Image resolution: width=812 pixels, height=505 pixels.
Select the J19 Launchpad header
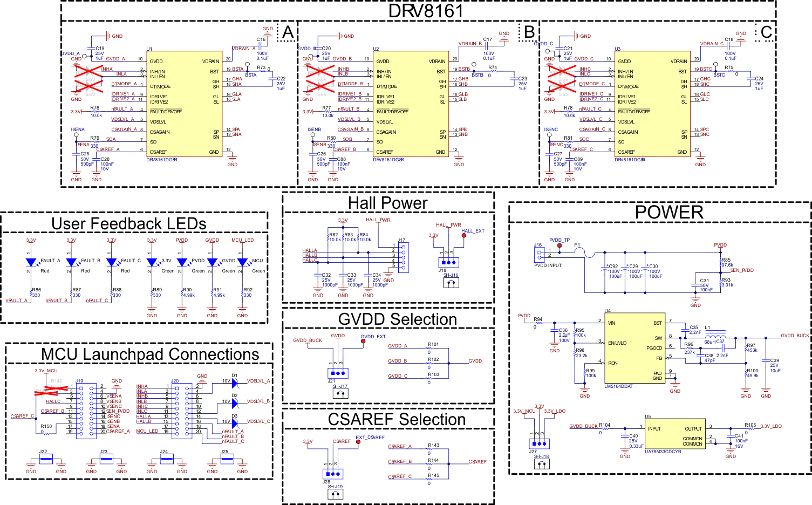point(86,411)
